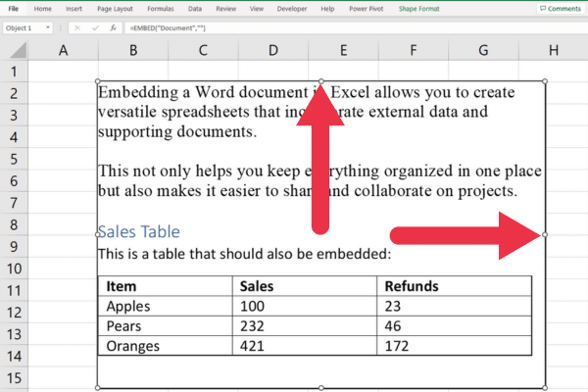Image resolution: width=588 pixels, height=392 pixels.
Task: Select row 14 header
Action: pos(14,356)
